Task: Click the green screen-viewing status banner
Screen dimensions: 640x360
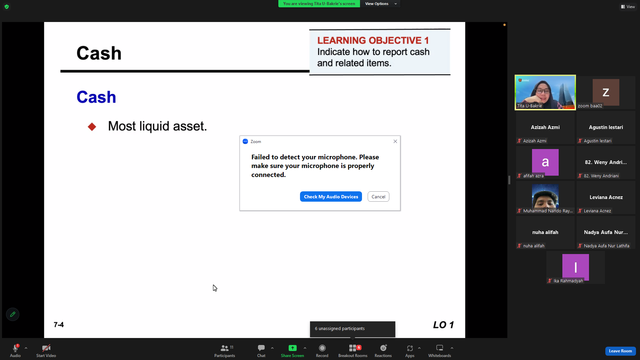Action: click(x=319, y=4)
